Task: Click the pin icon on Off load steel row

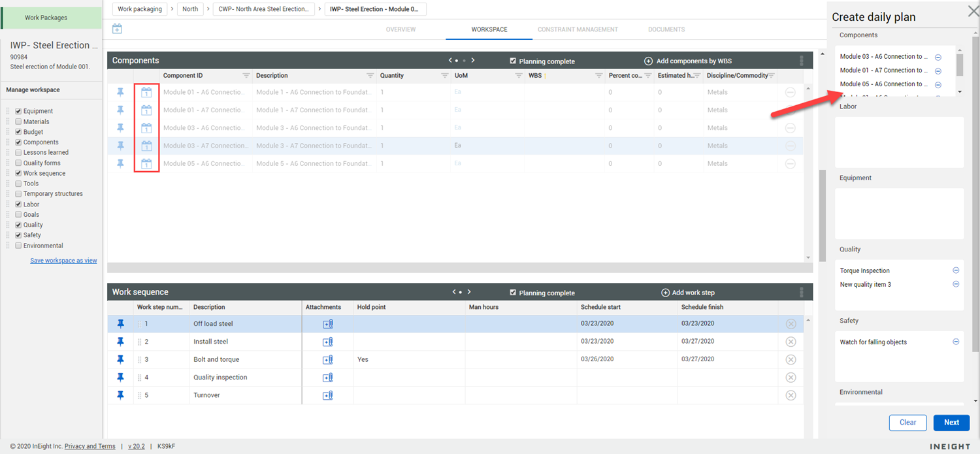Action: [x=120, y=323]
